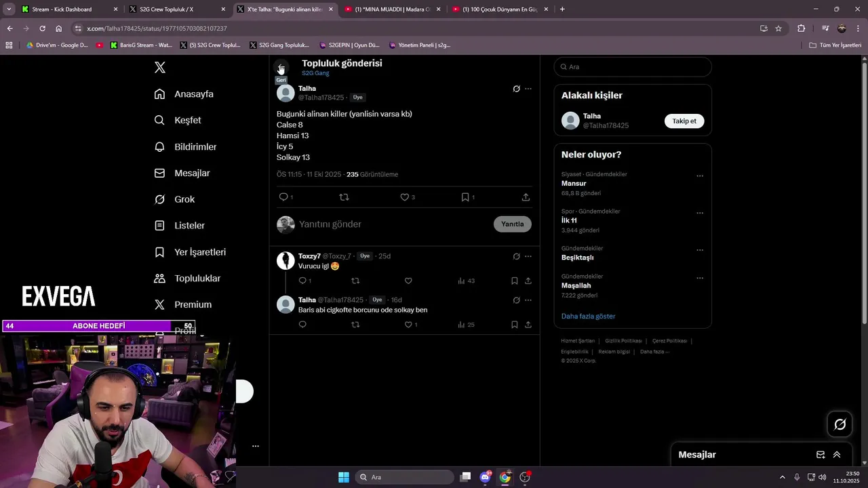Open Bildirimler in the sidebar
The height and width of the screenshot is (488, 868).
185,146
